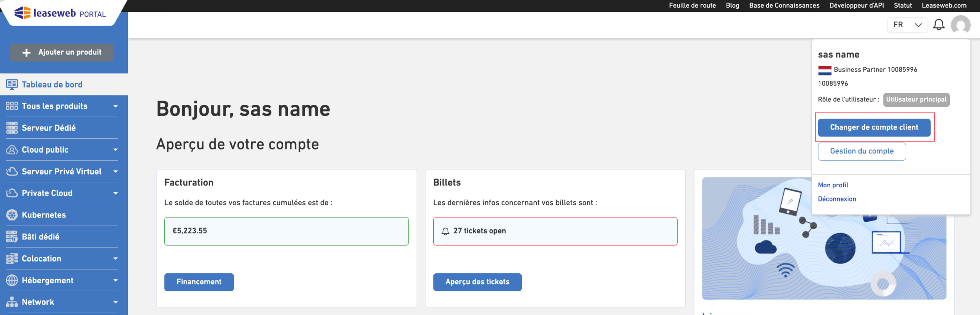Click the Bâti dédié rack icon
Viewport: 980px width, 315px height.
12,237
